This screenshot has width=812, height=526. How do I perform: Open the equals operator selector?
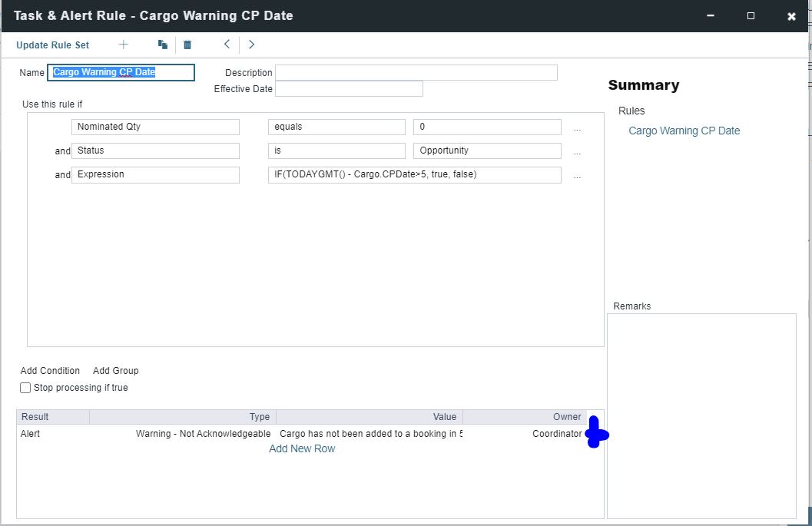[336, 127]
